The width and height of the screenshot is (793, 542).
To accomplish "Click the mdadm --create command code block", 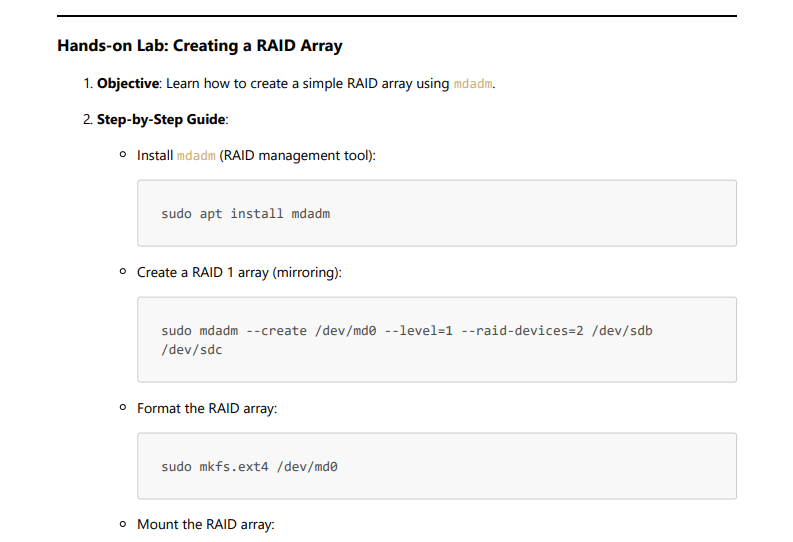I will pos(437,340).
